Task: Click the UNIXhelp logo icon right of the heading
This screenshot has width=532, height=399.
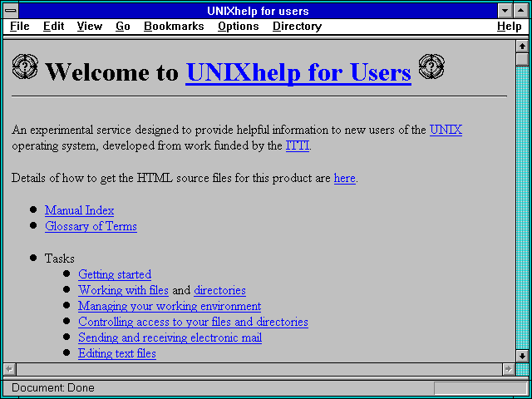Action: [431, 66]
